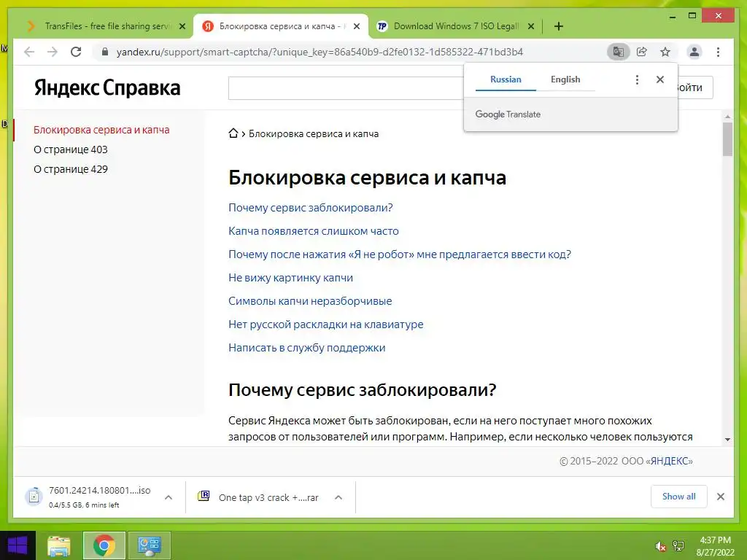
Task: Go back to the previous page
Action: pos(29,52)
